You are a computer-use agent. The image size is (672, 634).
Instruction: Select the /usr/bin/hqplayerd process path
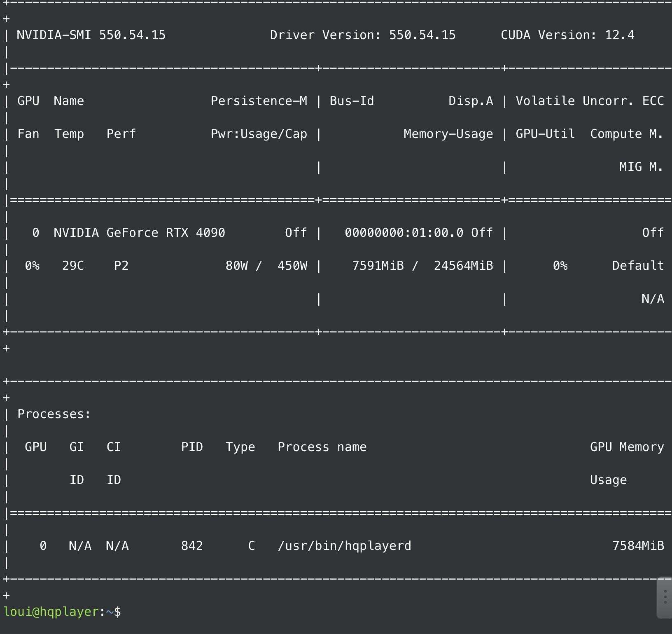(x=344, y=546)
